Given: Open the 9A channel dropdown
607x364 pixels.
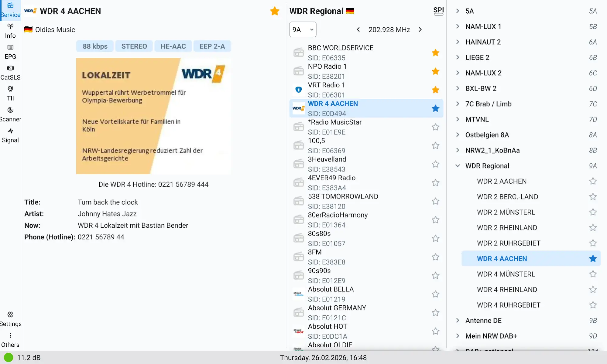Looking at the screenshot, I should click(x=303, y=29).
